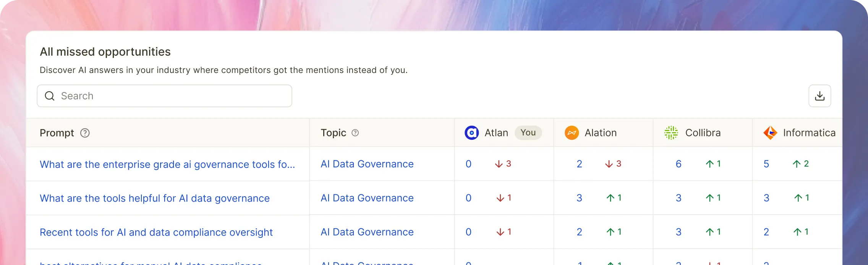Viewport: 868px width, 265px height.
Task: Select AI Data Governance topic in third row
Action: 367,232
